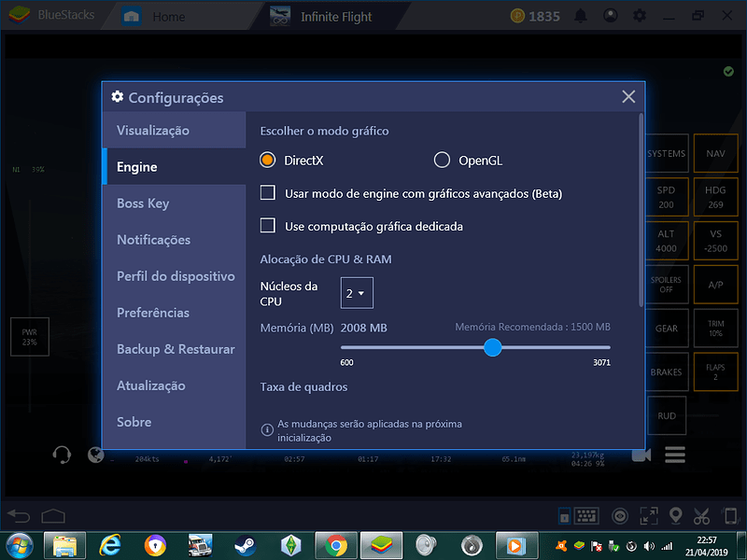The height and width of the screenshot is (560, 747).
Task: Click the 1835 coins counter icon
Action: click(x=517, y=16)
